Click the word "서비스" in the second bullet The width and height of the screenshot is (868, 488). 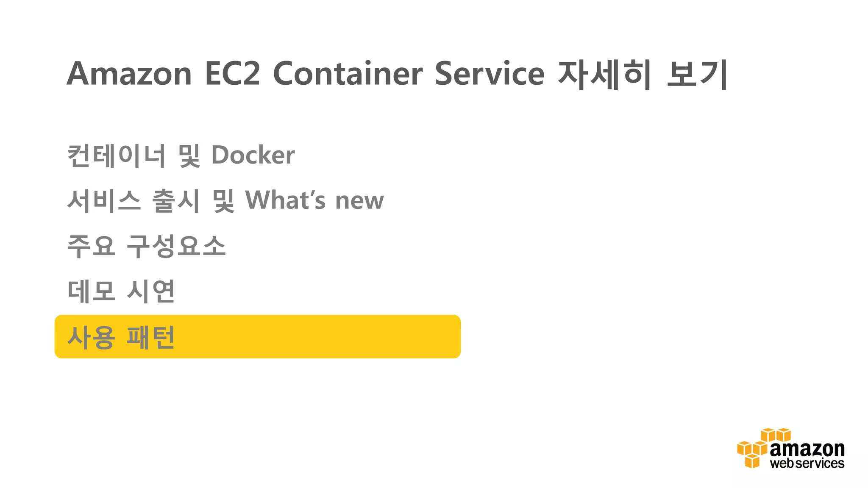[x=104, y=200]
